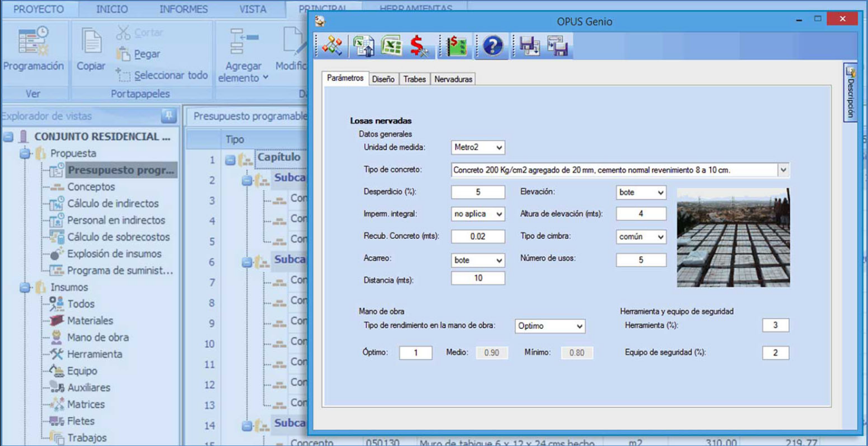Open the green Excel spreadsheet icon

(x=391, y=46)
